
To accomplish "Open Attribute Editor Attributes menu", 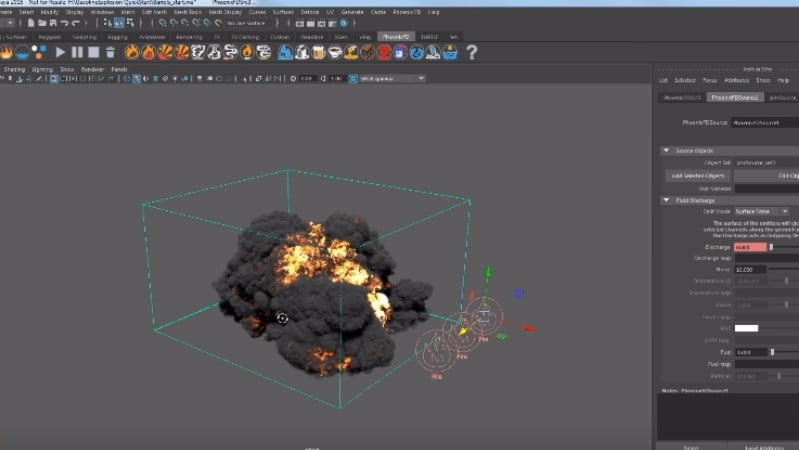I will [x=736, y=80].
